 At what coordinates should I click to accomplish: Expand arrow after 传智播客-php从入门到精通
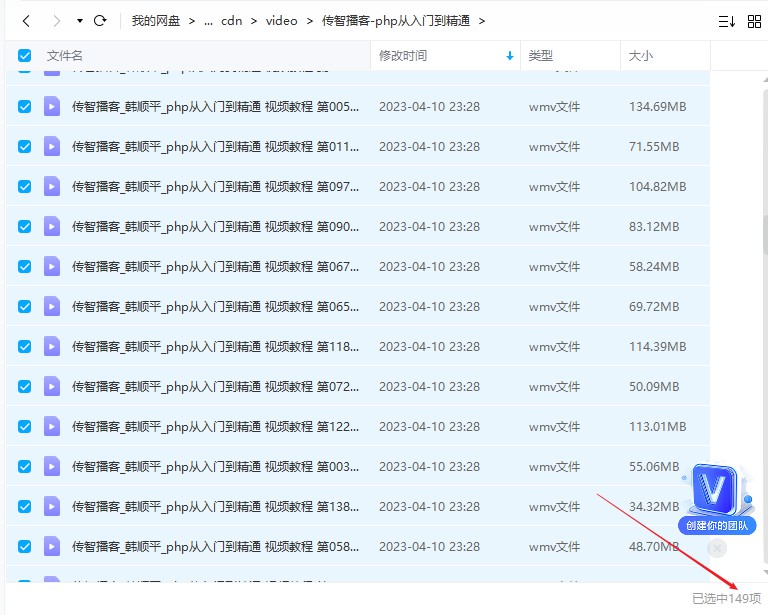pos(482,21)
